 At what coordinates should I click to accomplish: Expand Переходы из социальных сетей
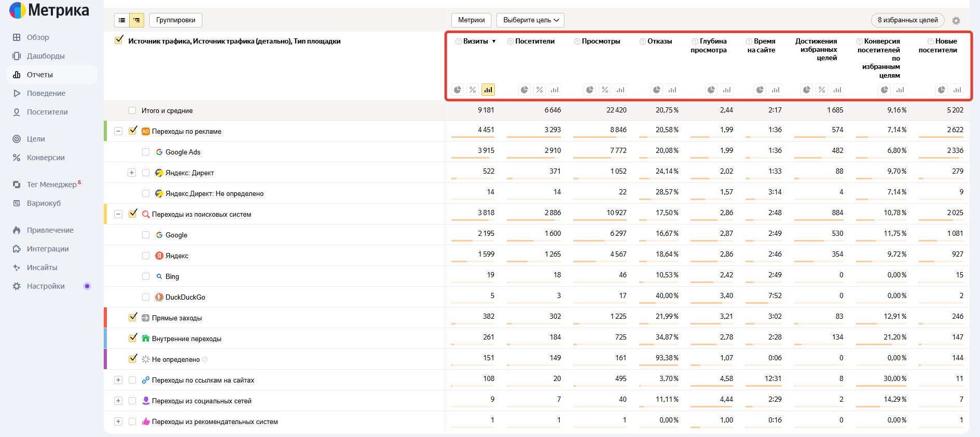pyautogui.click(x=118, y=401)
